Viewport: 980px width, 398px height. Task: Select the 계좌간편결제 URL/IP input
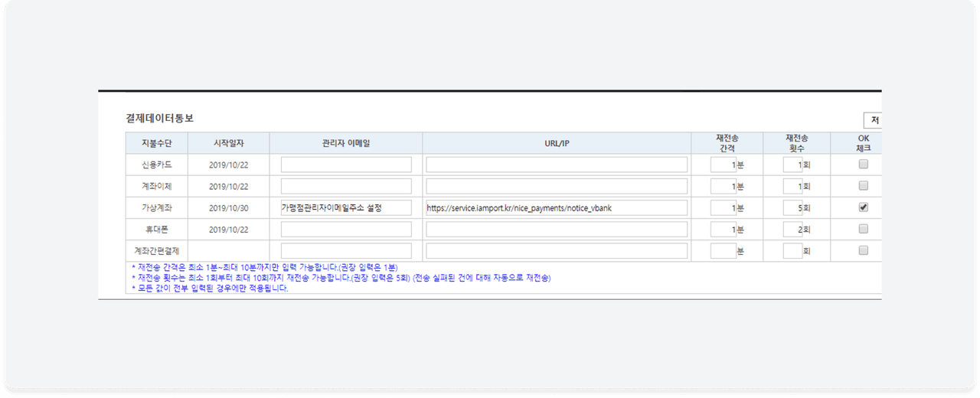557,251
